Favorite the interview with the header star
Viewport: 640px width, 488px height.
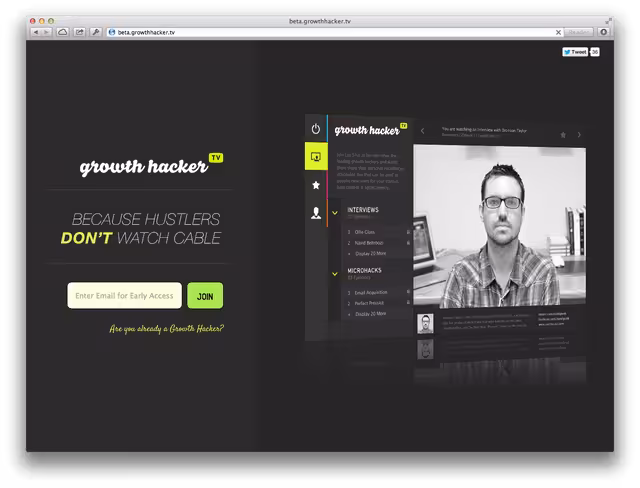(563, 135)
